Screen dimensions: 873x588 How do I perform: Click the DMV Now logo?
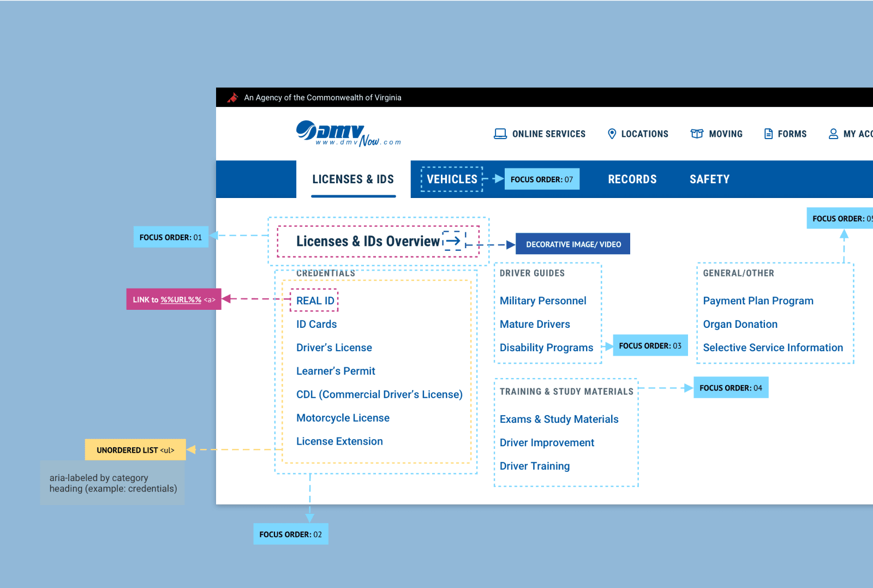pyautogui.click(x=348, y=134)
